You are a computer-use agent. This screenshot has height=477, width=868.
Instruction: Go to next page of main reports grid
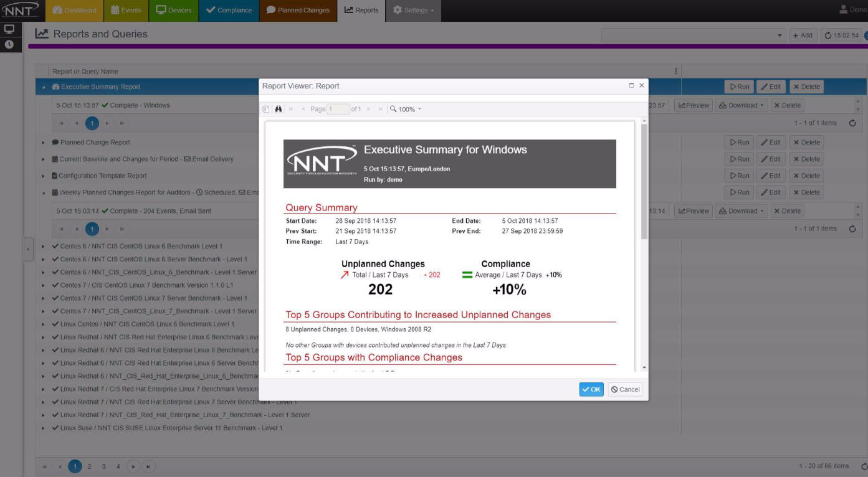coord(133,466)
